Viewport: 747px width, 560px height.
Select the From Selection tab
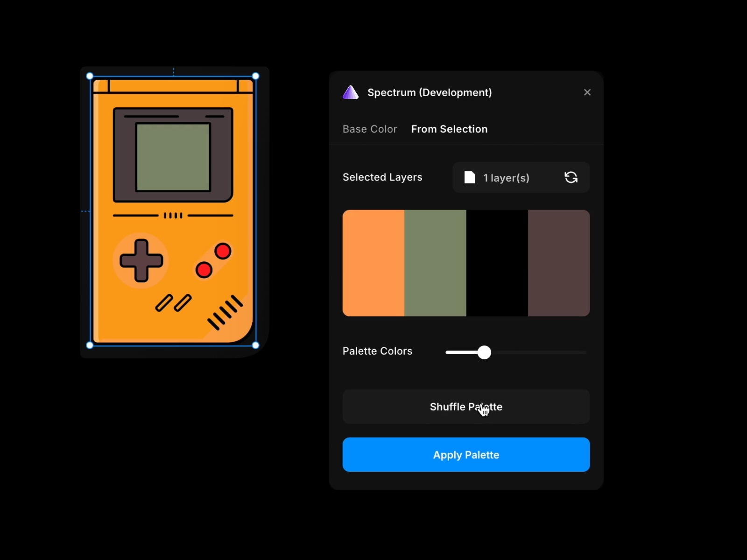(x=449, y=129)
